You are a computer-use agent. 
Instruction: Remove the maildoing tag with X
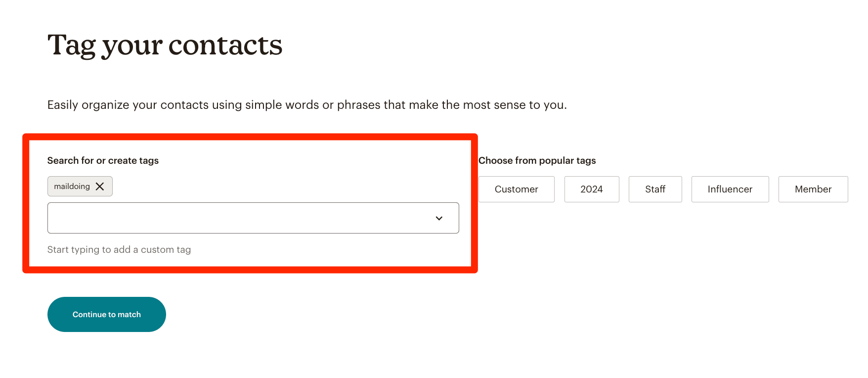100,187
